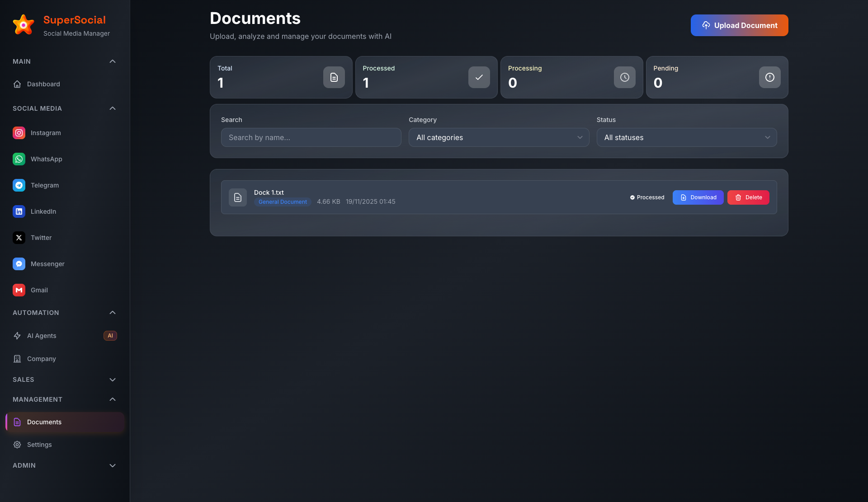Click the SuperSocial star logo
This screenshot has height=502, width=868.
(24, 25)
